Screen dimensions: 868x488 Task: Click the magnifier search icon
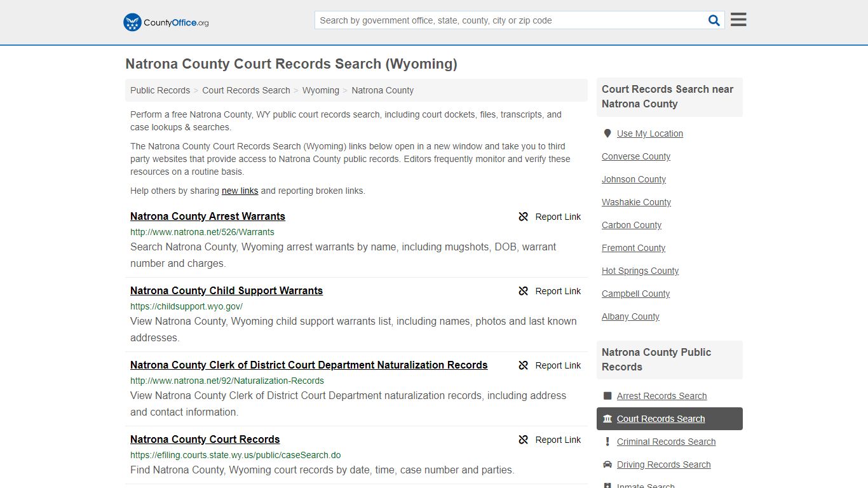(714, 20)
